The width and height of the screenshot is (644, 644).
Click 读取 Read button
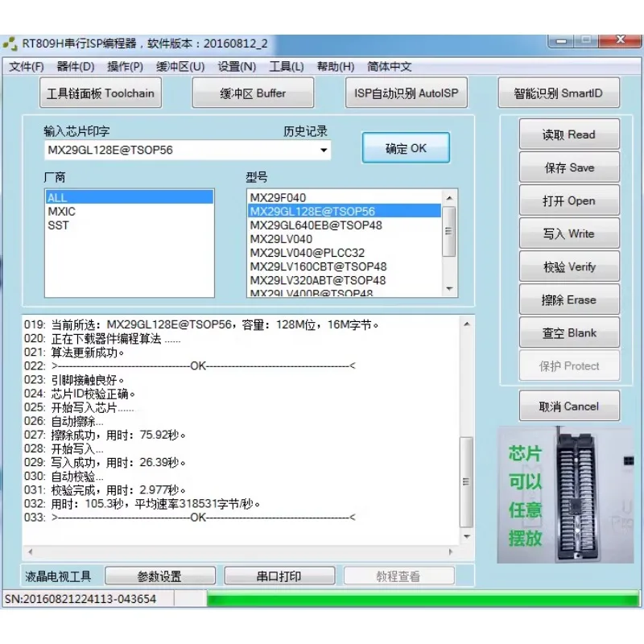[x=569, y=134]
